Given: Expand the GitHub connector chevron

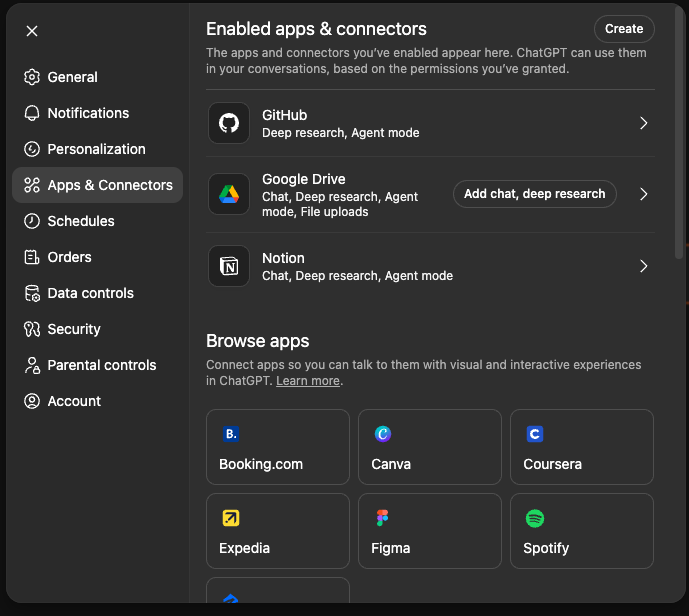Looking at the screenshot, I should [643, 123].
